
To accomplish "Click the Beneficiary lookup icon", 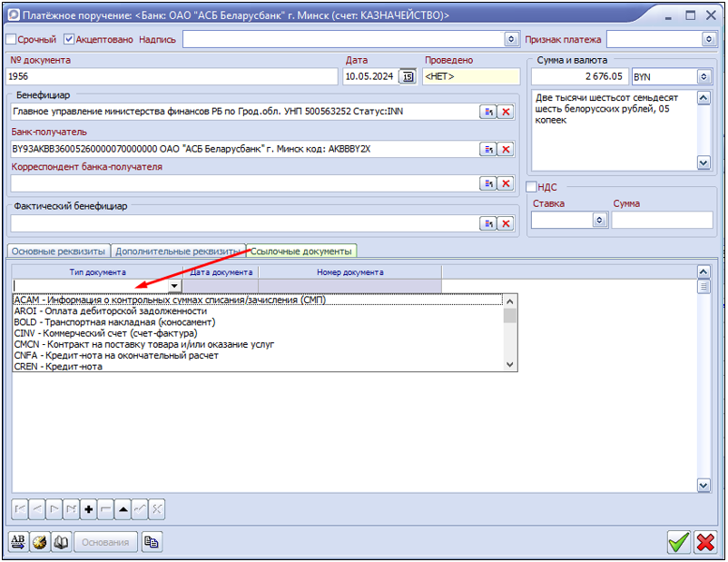I will click(x=487, y=112).
